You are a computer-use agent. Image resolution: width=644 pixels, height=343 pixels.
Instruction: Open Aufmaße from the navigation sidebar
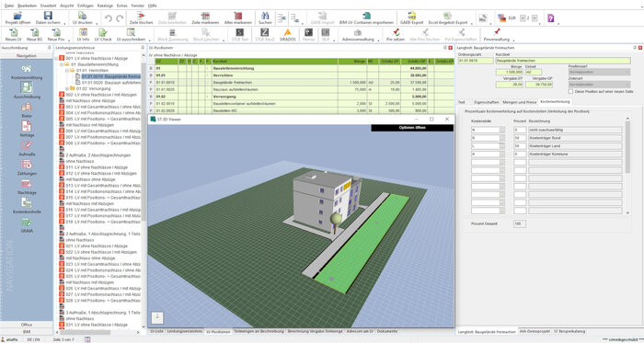(27, 145)
